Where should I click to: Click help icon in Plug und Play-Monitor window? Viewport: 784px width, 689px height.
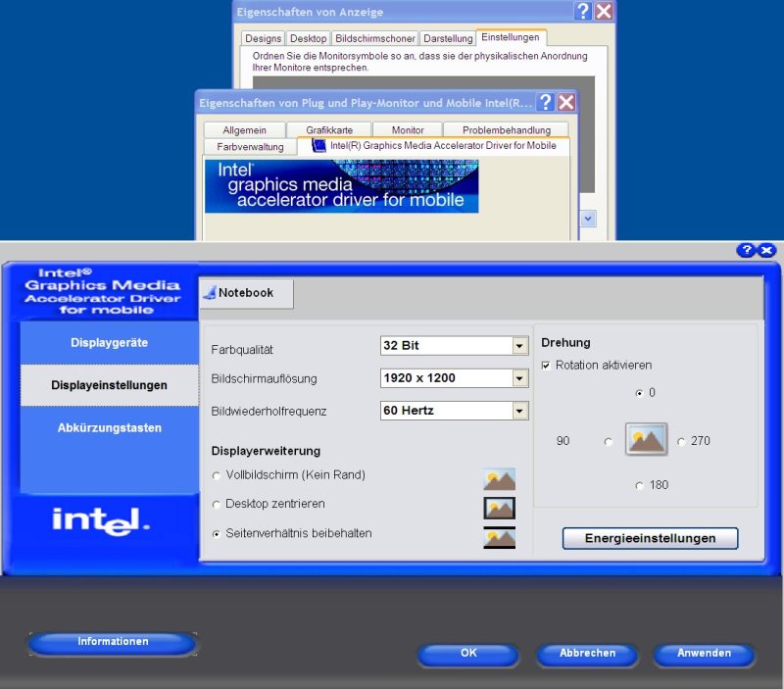point(546,102)
